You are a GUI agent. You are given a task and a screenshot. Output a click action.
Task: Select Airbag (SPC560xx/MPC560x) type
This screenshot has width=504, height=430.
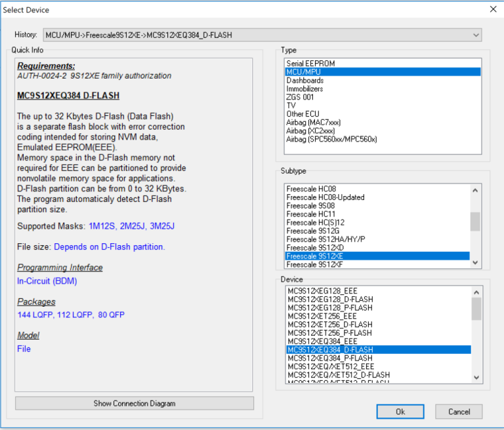(x=383, y=139)
